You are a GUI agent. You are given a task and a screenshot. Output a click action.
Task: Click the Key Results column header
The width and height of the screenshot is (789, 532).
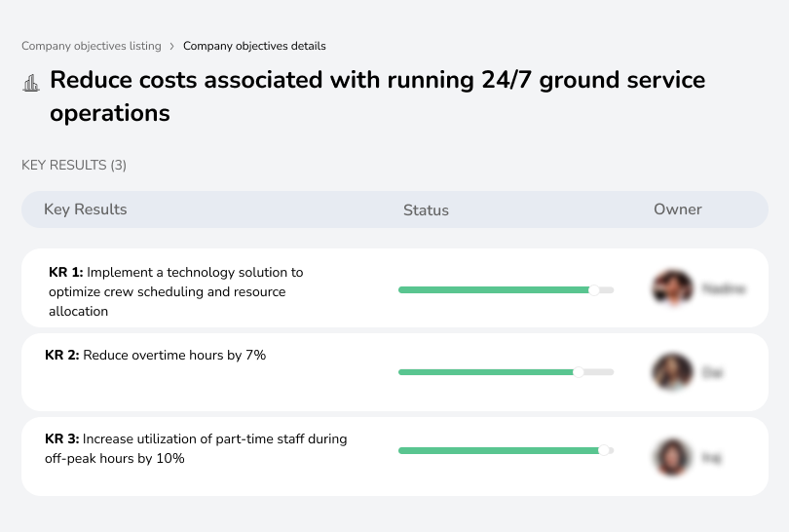tap(86, 209)
